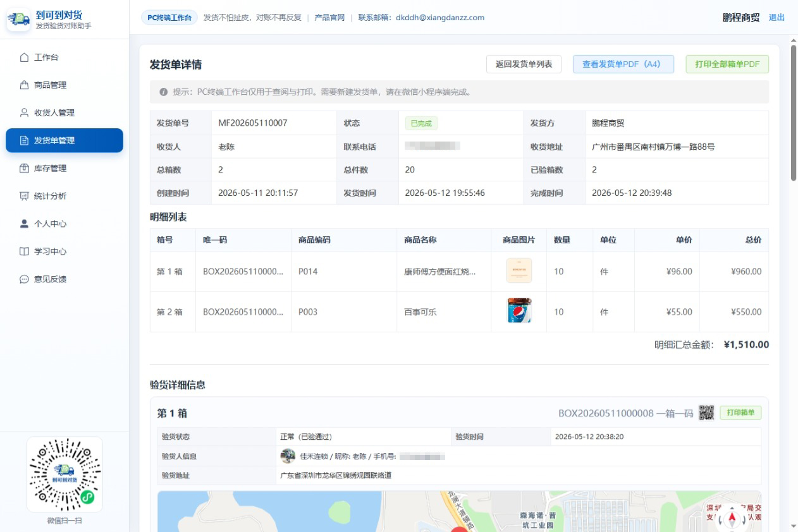Open 库存管理 section

(x=64, y=169)
